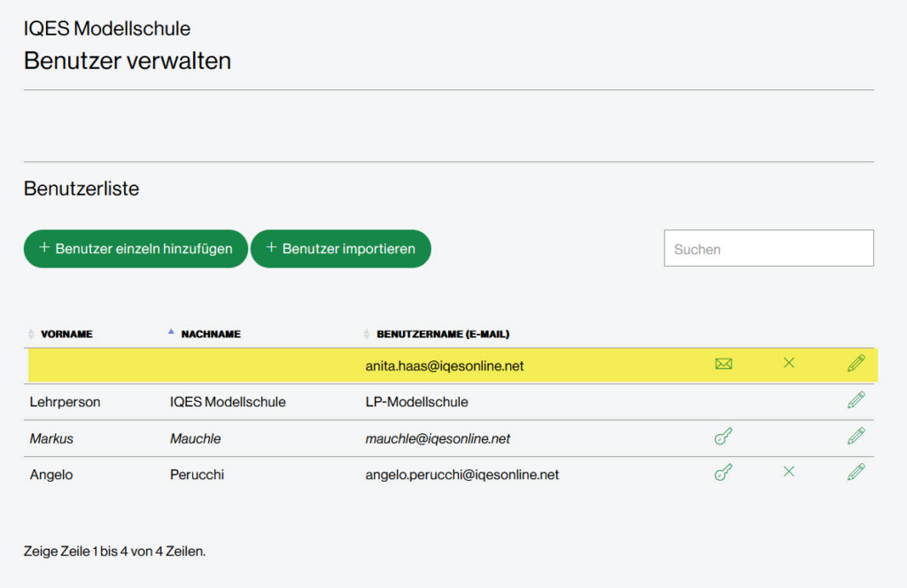Image resolution: width=907 pixels, height=588 pixels.
Task: Focus the Suchen search field
Action: coord(769,248)
